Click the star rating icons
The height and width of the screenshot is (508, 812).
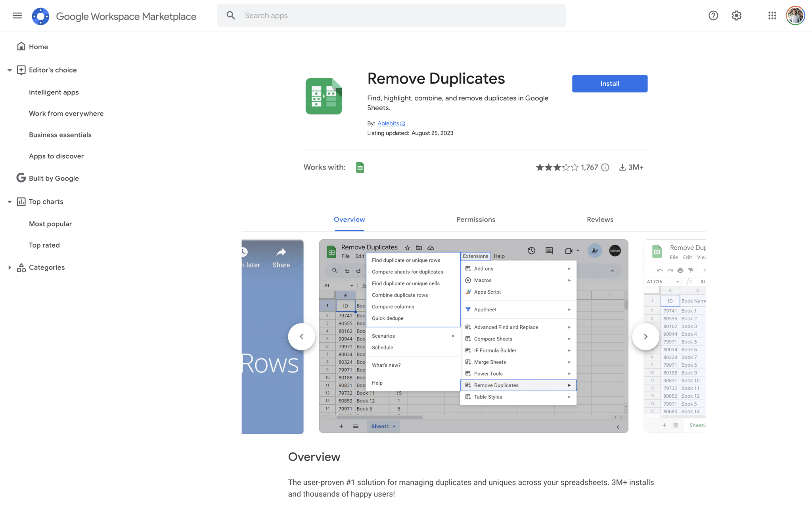coord(557,167)
